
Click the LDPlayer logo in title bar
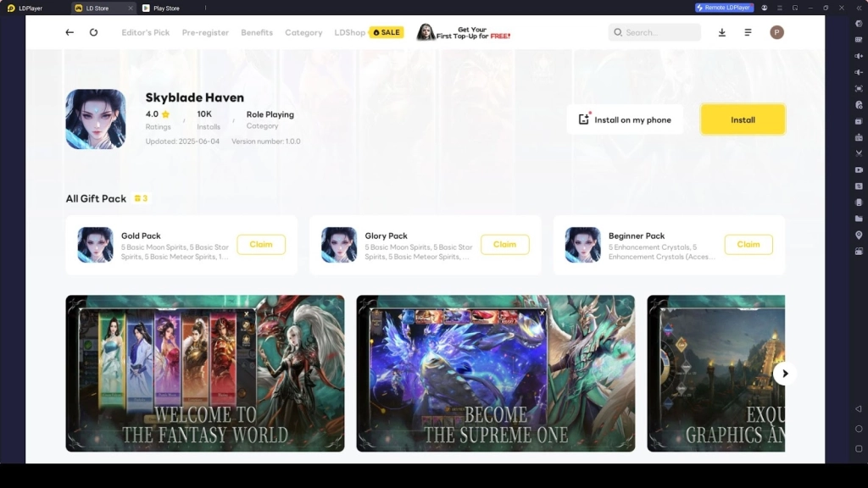coord(11,8)
